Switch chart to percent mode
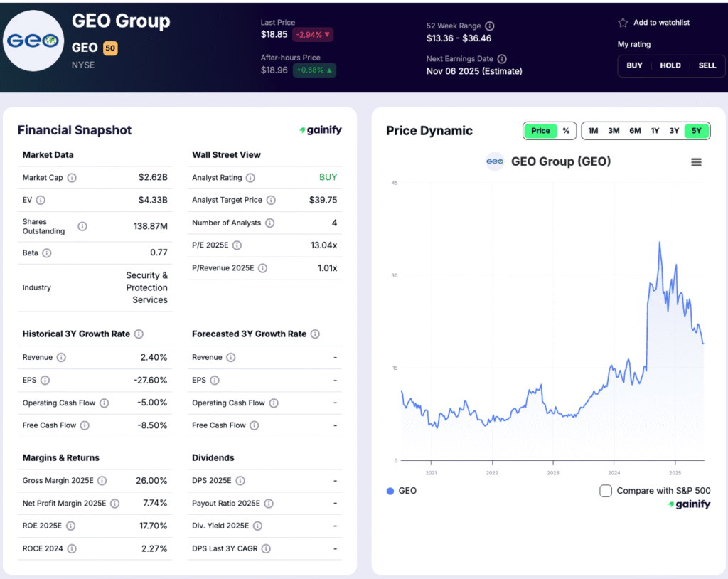 point(566,131)
